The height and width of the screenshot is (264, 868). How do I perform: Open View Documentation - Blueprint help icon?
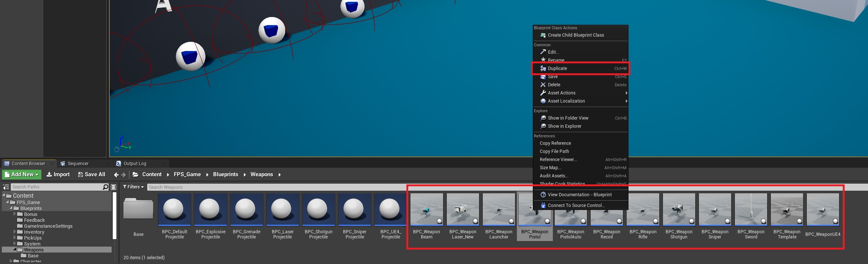tap(543, 195)
